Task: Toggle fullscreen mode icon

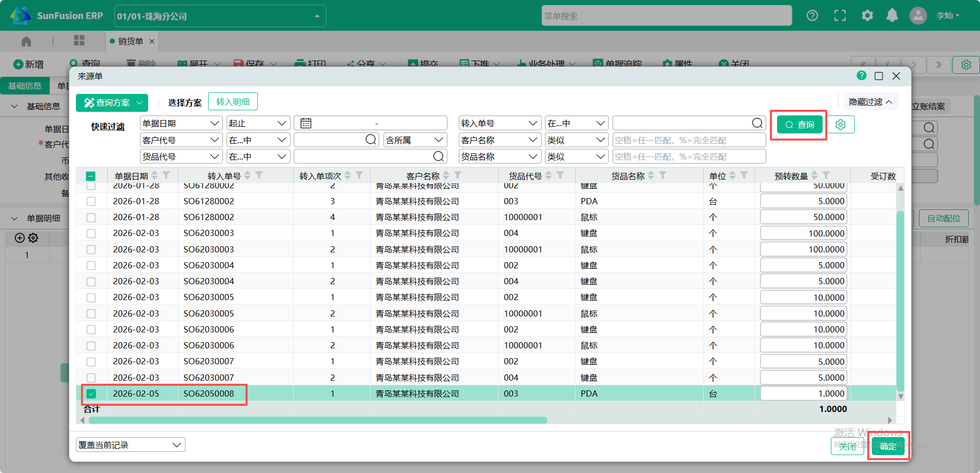Action: [840, 15]
